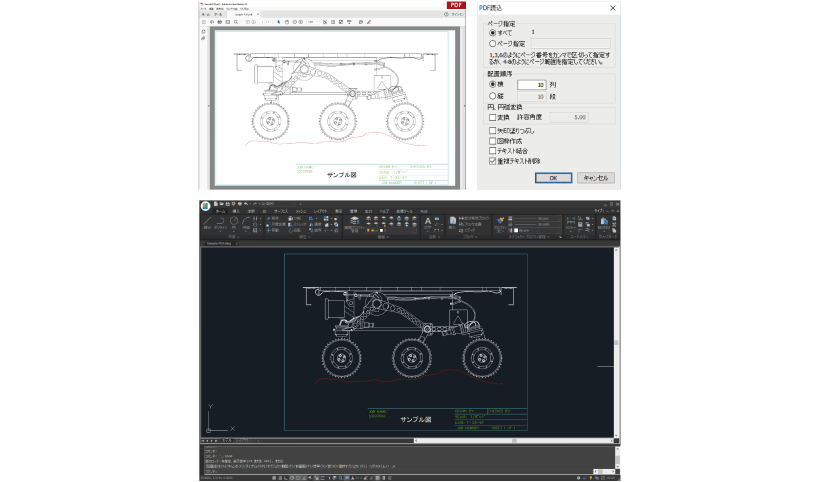Select the Circle drawing tool in ribbon

tap(233, 222)
